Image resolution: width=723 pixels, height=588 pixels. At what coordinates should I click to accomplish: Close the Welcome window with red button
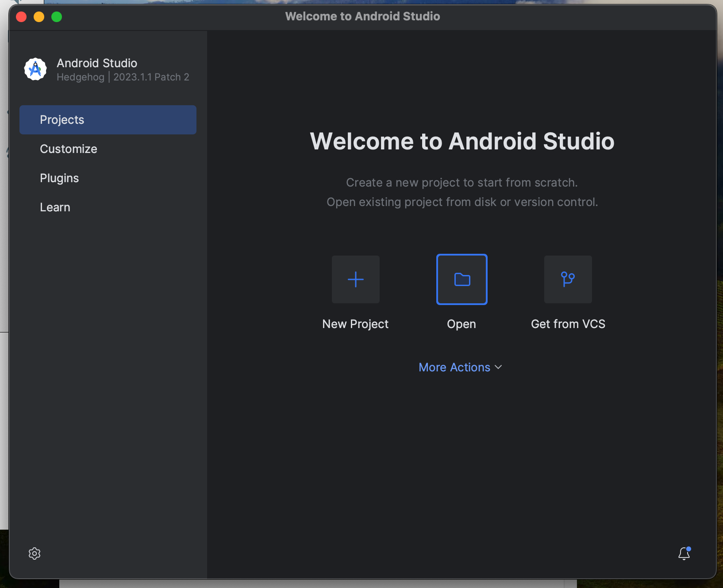tap(21, 17)
